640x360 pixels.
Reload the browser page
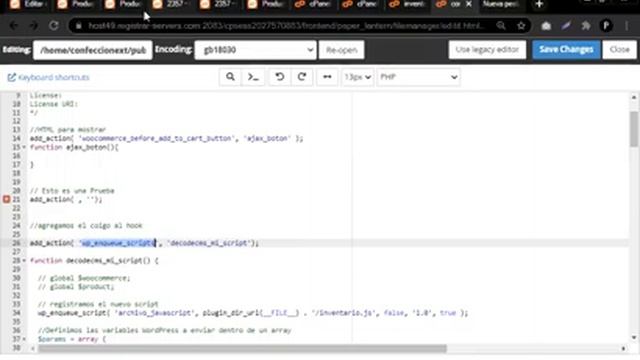tap(53, 26)
